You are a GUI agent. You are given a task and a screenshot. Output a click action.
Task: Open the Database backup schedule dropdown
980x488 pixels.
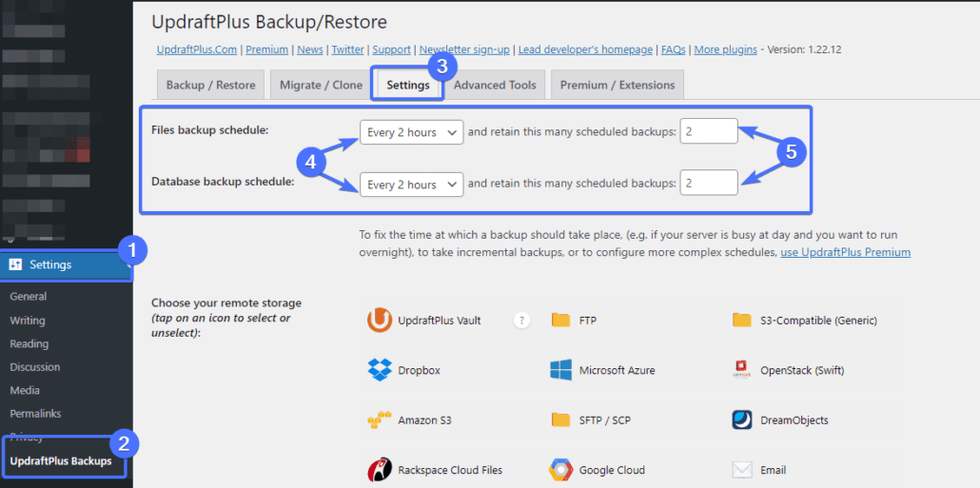coord(411,185)
